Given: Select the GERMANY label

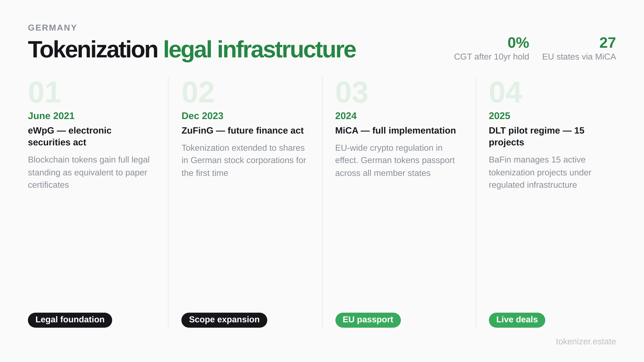Looking at the screenshot, I should [x=52, y=27].
